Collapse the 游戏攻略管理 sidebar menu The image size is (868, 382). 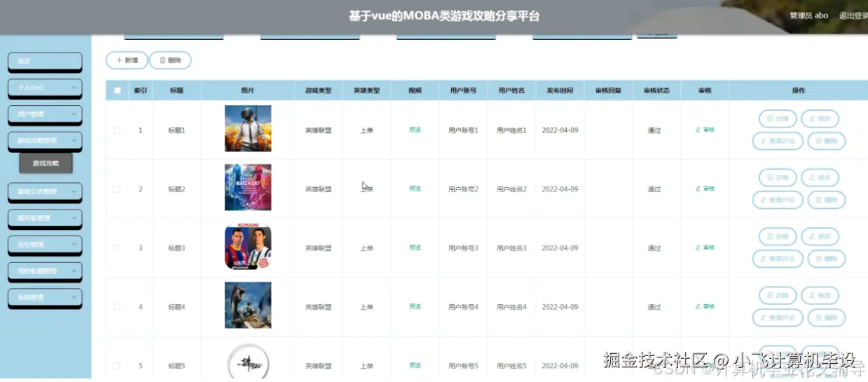click(x=45, y=141)
